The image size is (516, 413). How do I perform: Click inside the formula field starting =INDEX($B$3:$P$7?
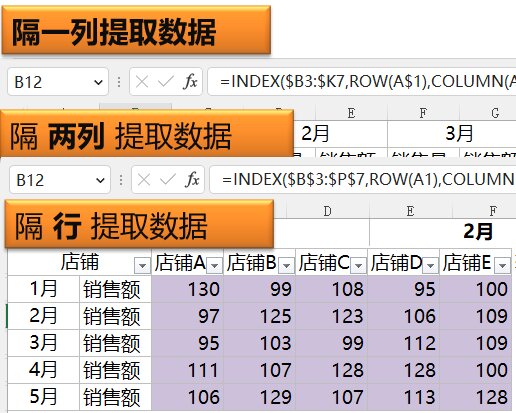pos(363,180)
